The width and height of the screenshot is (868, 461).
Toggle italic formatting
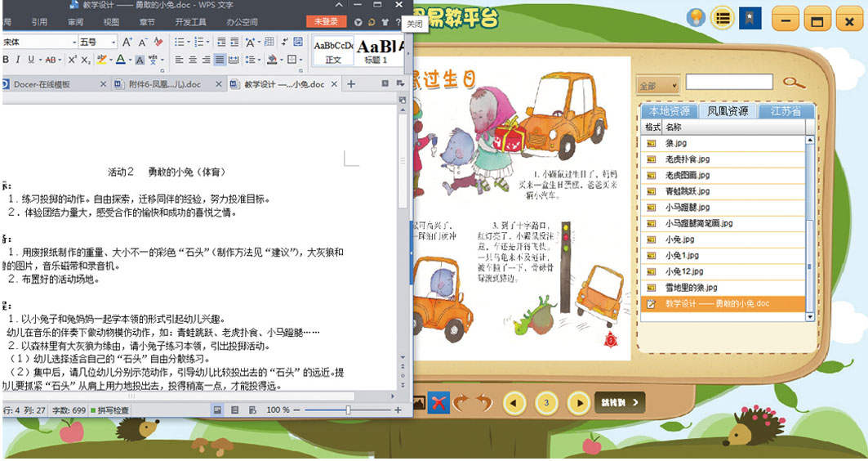tap(18, 60)
